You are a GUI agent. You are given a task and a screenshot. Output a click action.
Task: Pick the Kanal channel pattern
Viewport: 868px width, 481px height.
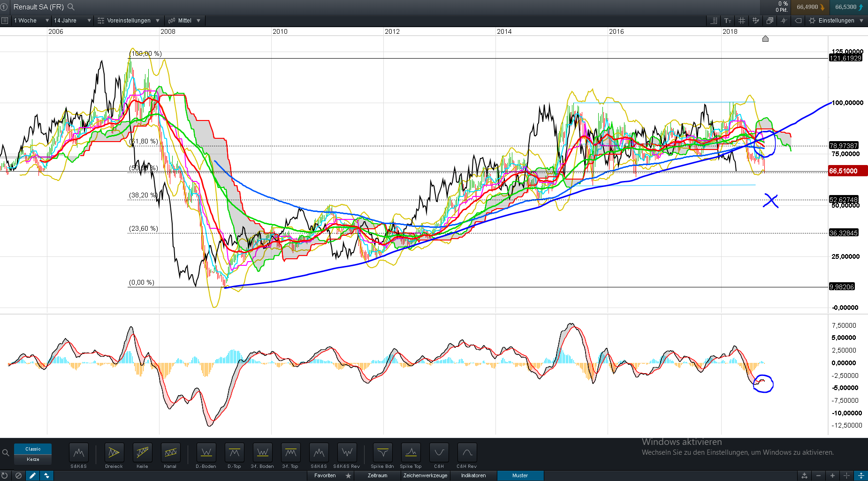(170, 453)
